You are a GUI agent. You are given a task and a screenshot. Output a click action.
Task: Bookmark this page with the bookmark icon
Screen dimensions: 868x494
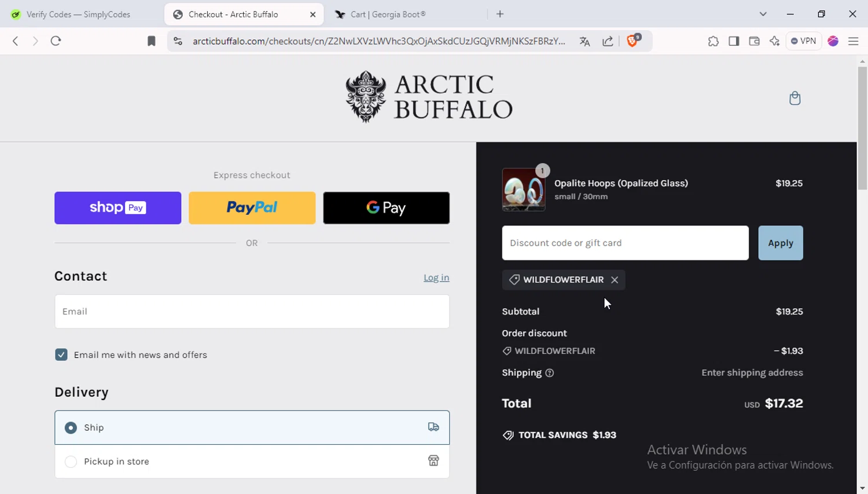coord(151,41)
